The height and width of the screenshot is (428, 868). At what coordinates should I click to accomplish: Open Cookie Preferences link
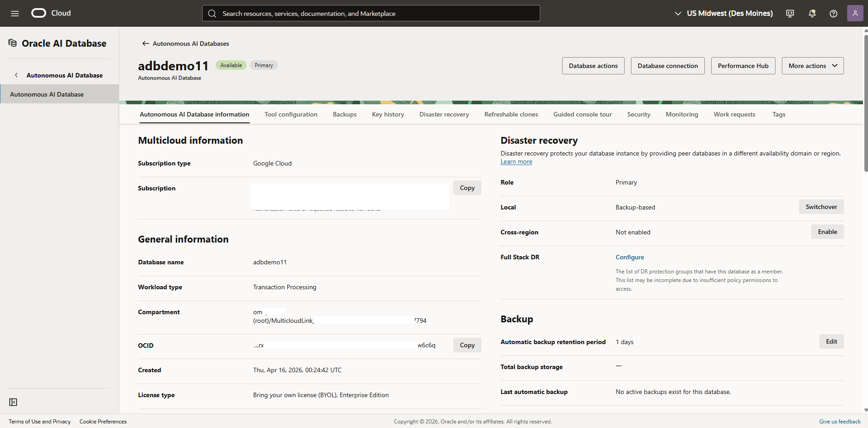[103, 422]
